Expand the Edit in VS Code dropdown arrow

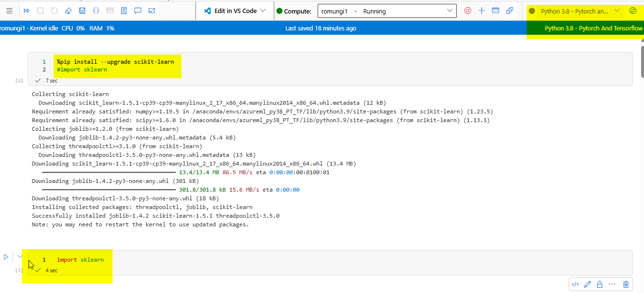(x=263, y=11)
